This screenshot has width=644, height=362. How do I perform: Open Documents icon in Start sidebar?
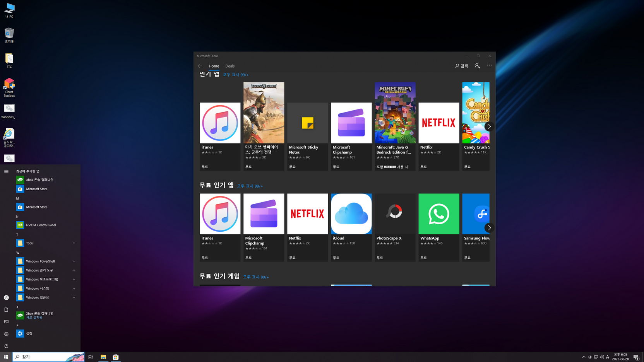pos(6,310)
